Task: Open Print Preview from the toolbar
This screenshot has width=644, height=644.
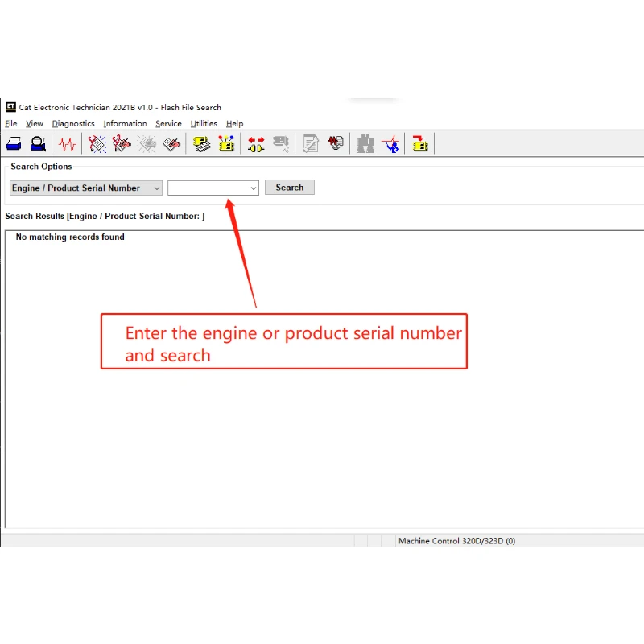Action: [38, 144]
